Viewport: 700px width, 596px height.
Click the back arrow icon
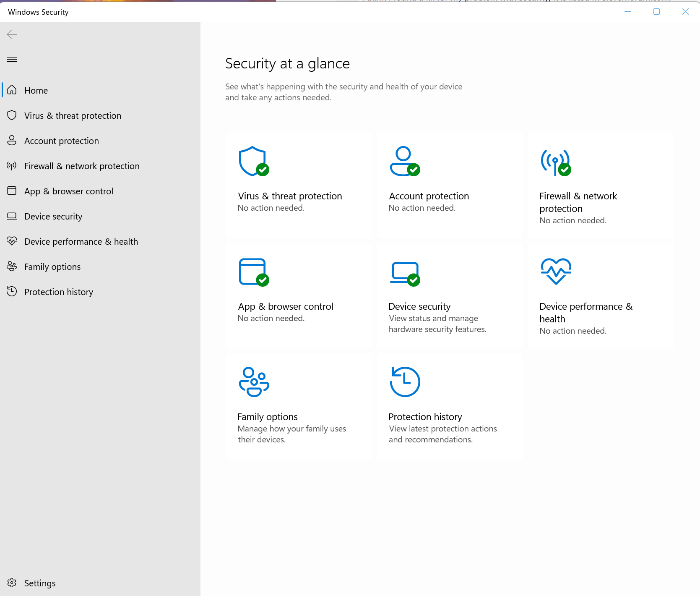point(12,34)
